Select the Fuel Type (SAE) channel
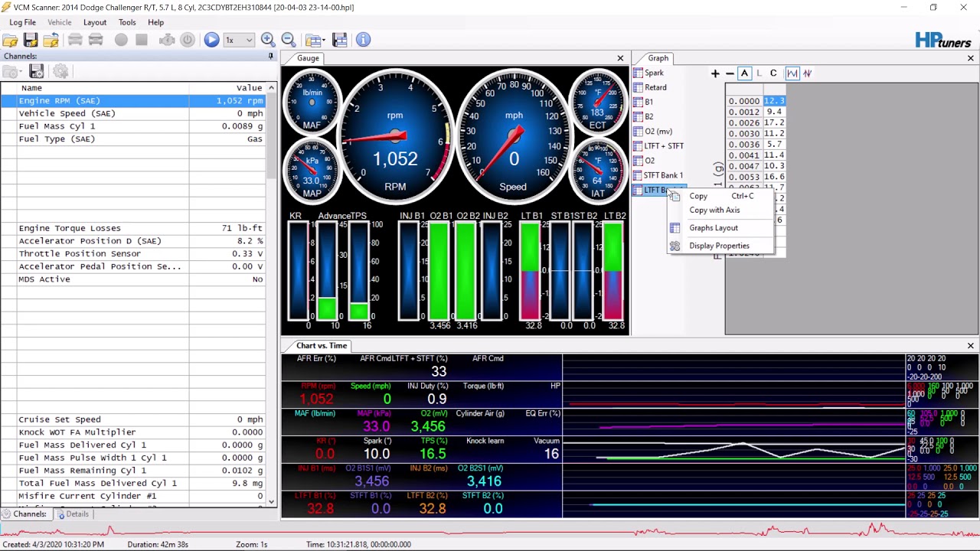Viewport: 980px width, 551px height. [x=133, y=139]
